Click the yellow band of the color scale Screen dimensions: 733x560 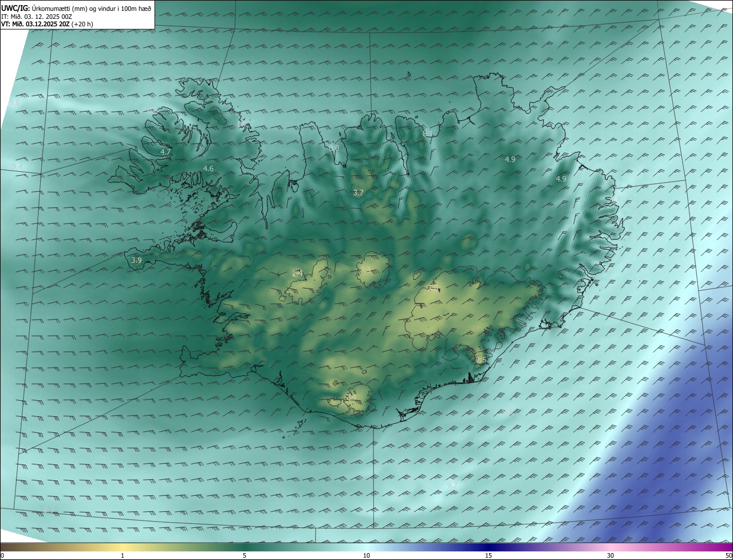point(123,547)
